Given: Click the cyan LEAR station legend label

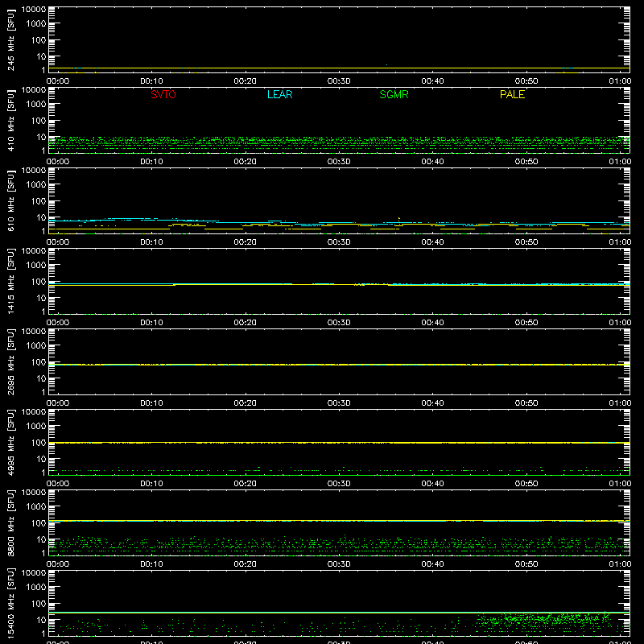Looking at the screenshot, I should (279, 94).
